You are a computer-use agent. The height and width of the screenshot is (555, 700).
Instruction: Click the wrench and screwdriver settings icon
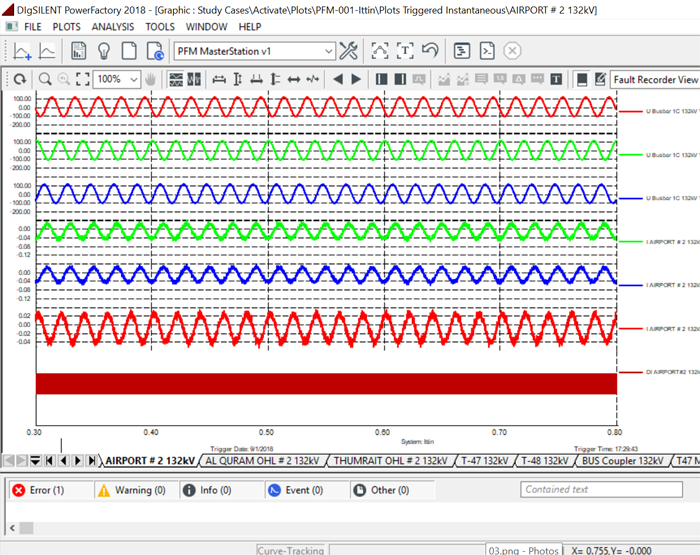coord(349,51)
